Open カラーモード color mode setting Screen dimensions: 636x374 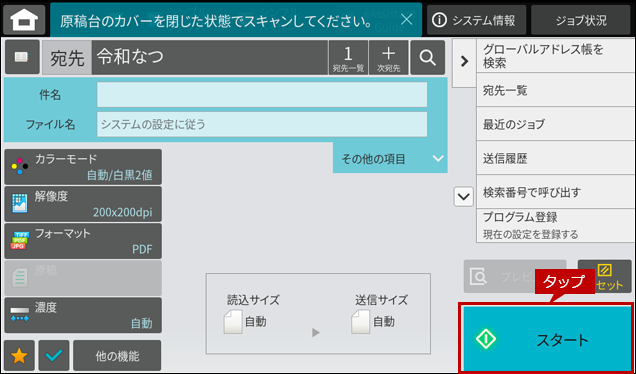tap(83, 167)
